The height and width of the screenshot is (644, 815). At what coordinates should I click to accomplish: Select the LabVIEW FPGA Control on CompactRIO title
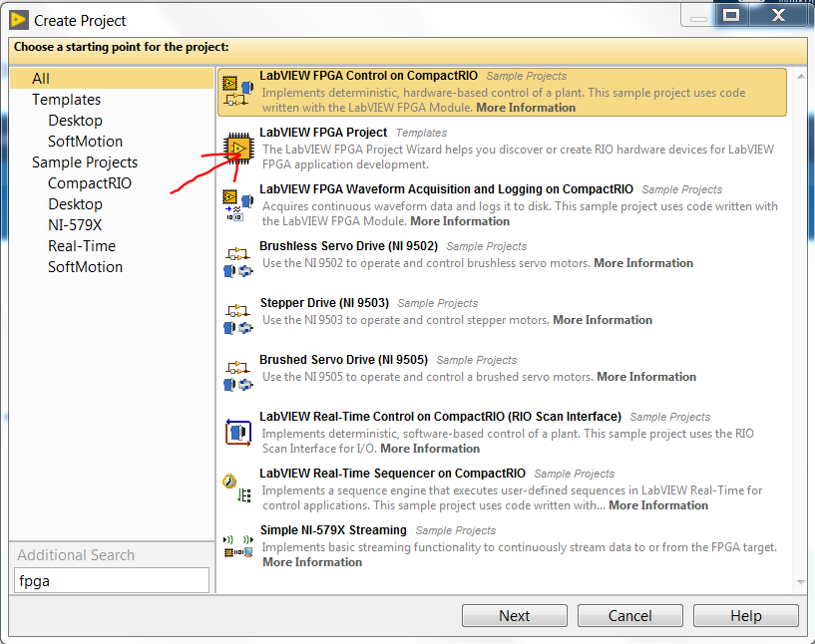[x=368, y=76]
